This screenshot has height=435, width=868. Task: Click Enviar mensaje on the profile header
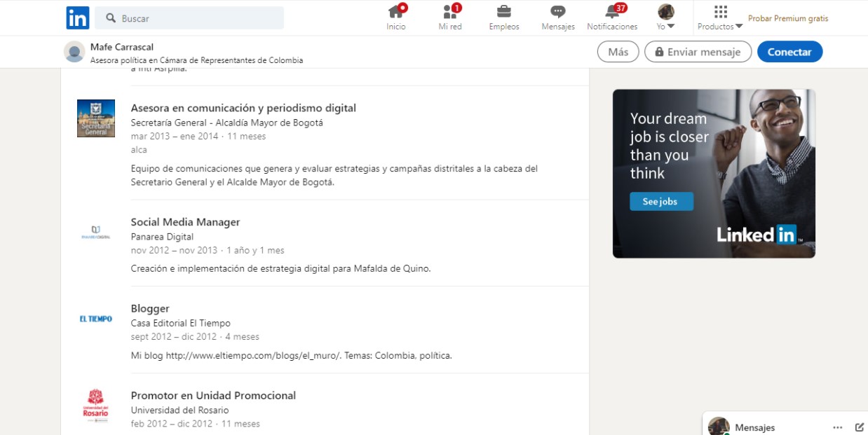coord(698,51)
